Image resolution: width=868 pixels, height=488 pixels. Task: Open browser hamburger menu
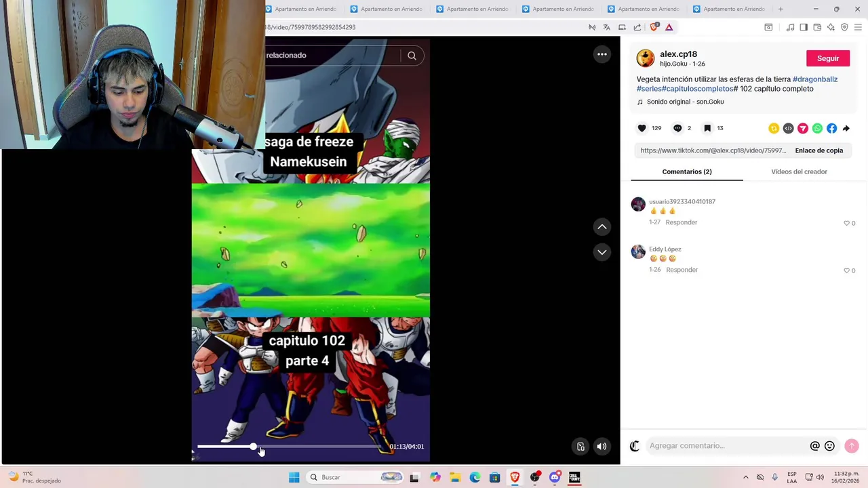(858, 27)
